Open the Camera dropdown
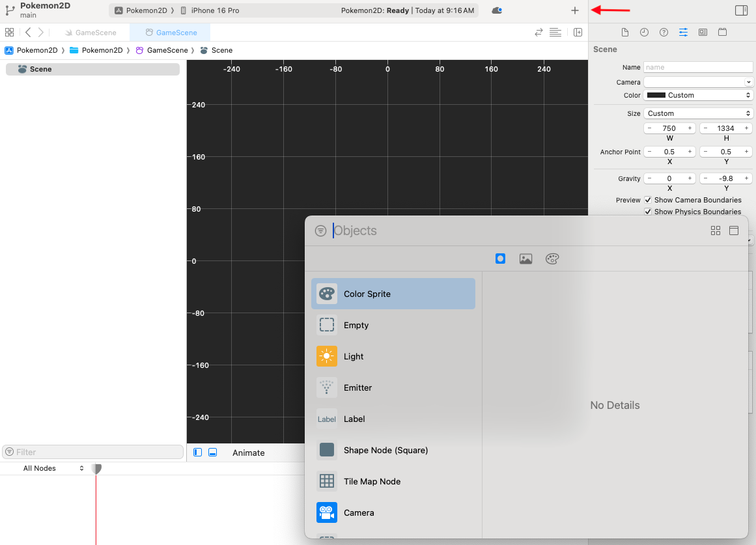Screen dimensions: 756x545 [x=698, y=82]
